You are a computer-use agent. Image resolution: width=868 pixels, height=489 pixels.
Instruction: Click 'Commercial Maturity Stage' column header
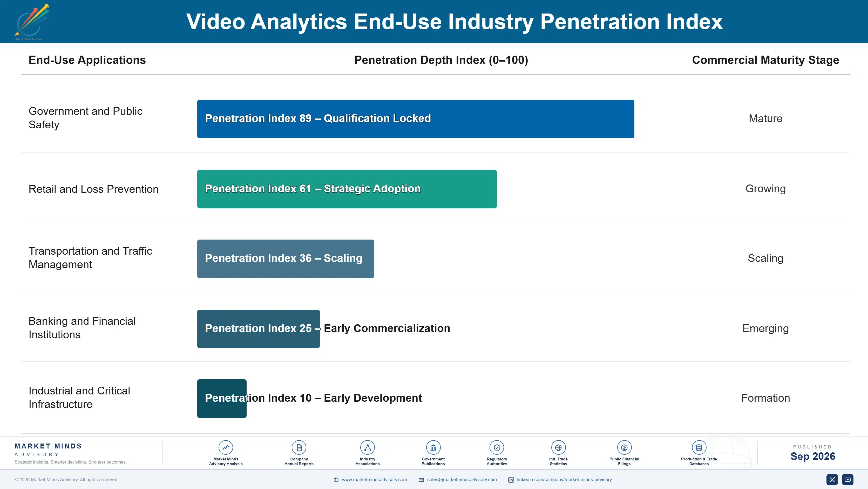pos(765,60)
